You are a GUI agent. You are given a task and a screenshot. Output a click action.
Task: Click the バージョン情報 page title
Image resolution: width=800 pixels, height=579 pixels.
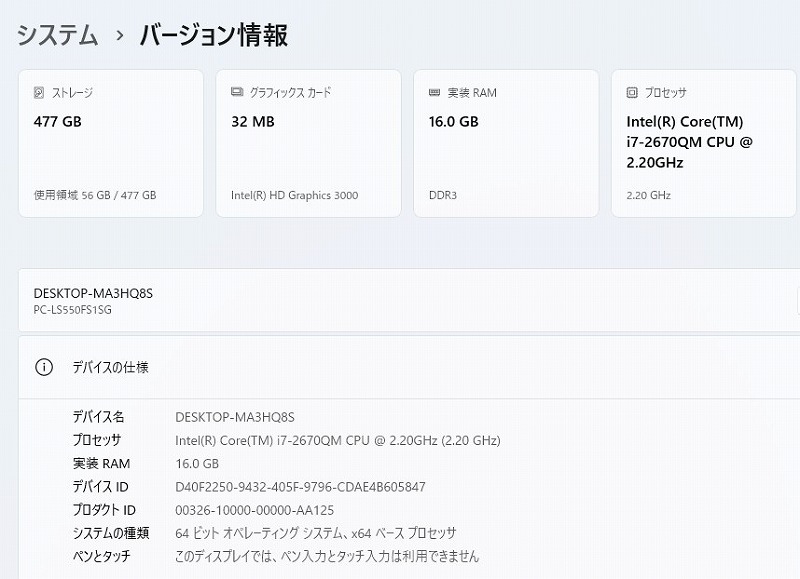click(214, 36)
